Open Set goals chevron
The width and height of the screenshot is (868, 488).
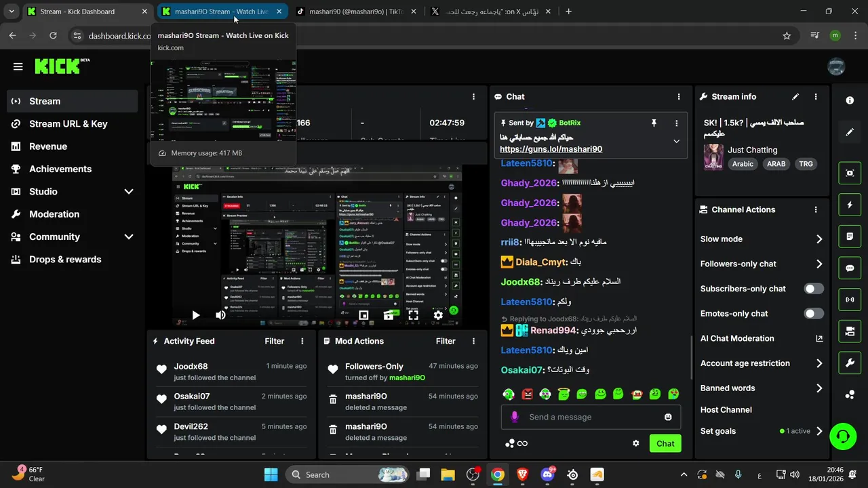coord(819,431)
